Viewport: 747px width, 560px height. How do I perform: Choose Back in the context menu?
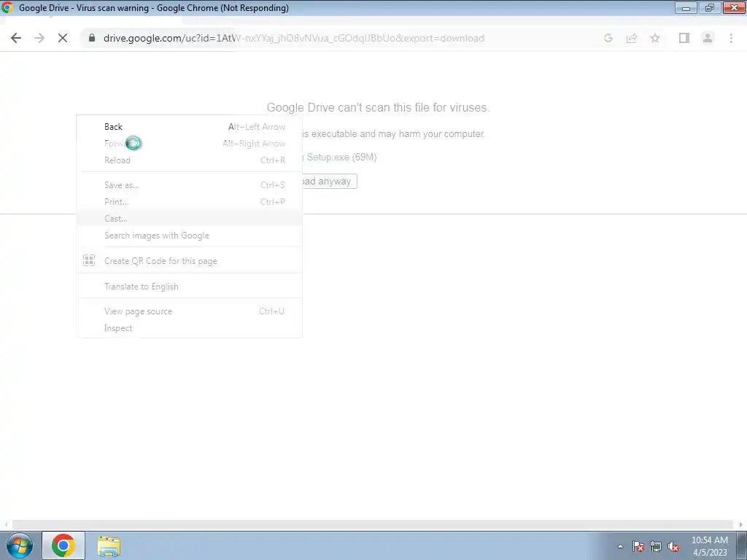[190, 127]
